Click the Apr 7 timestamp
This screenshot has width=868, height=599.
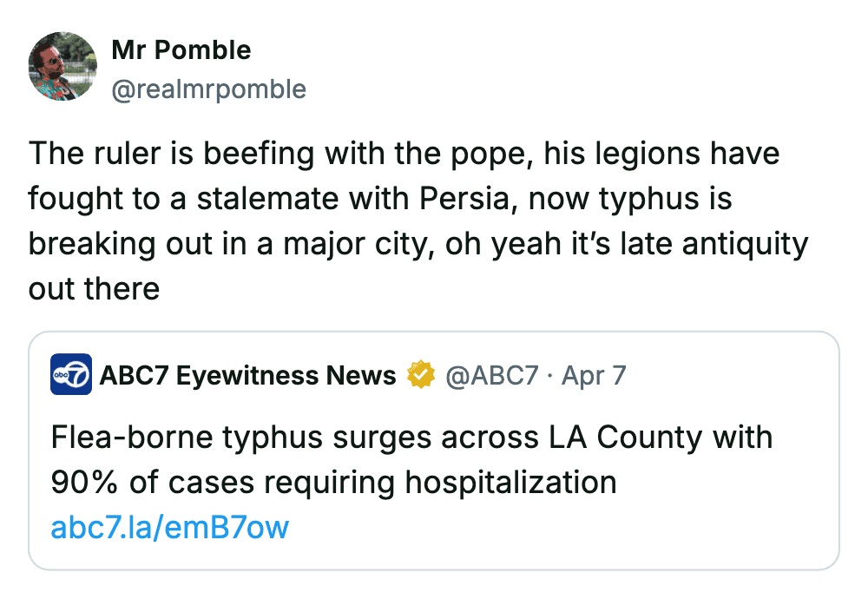[x=594, y=375]
